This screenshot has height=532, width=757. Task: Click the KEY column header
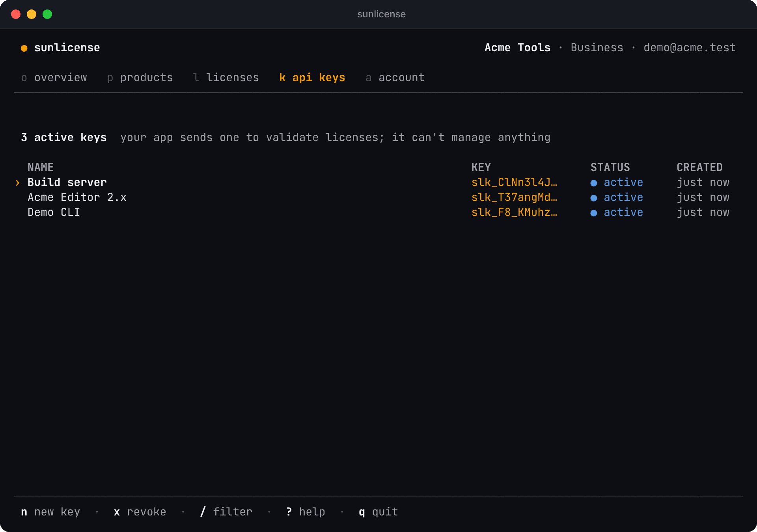481,167
